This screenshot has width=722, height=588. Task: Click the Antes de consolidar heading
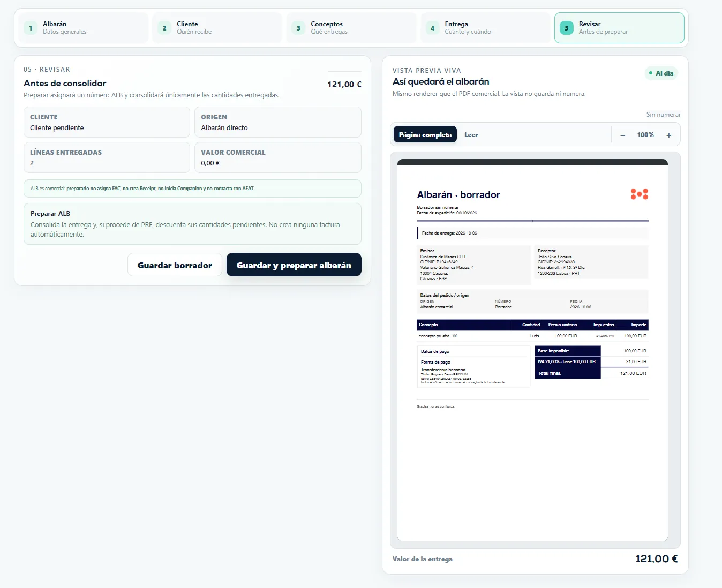[x=65, y=83]
